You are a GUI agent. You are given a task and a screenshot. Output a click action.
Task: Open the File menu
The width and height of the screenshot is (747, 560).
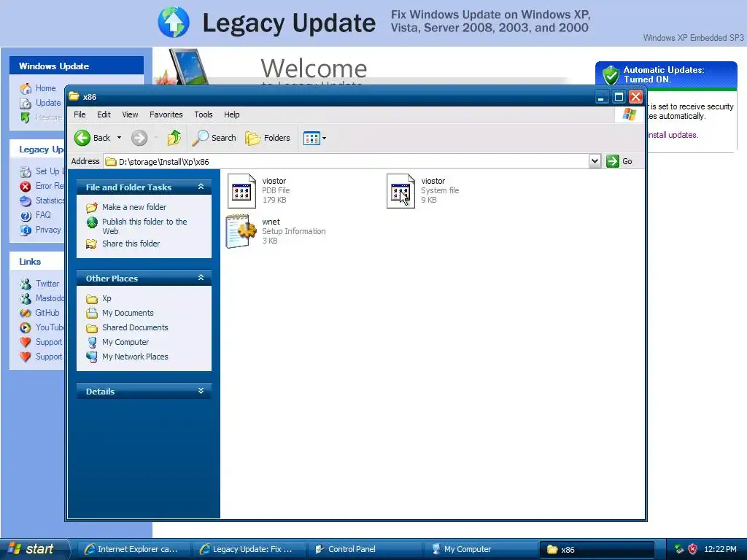tap(80, 114)
